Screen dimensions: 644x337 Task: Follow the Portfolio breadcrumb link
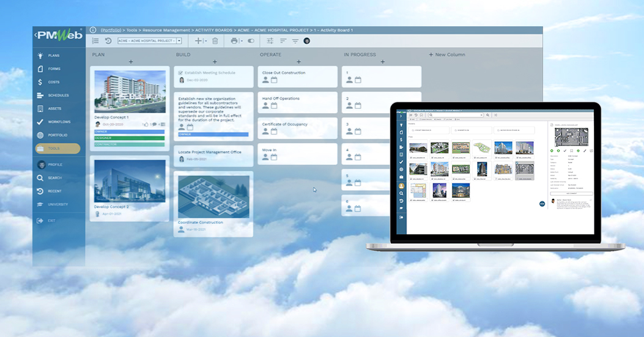(111, 30)
